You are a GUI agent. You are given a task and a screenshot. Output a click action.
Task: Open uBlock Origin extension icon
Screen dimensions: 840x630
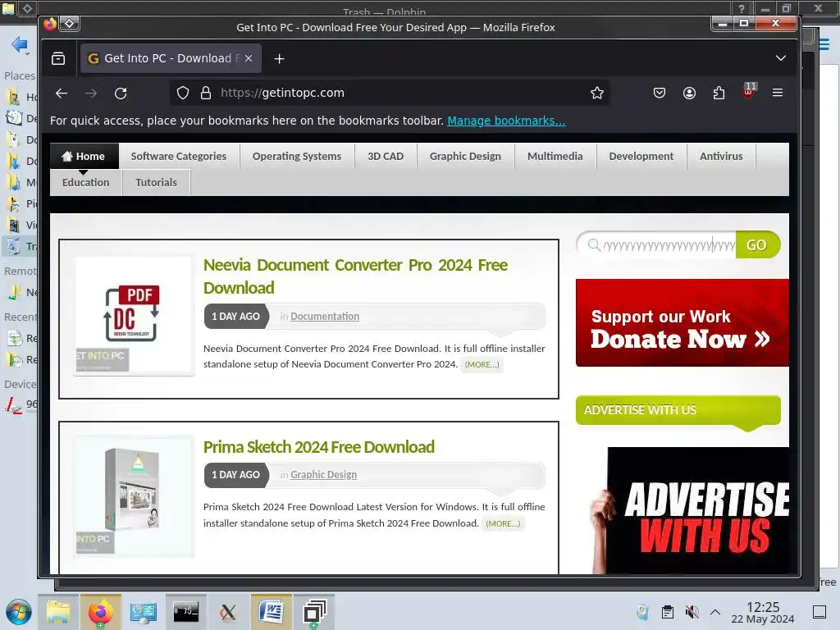click(x=749, y=92)
